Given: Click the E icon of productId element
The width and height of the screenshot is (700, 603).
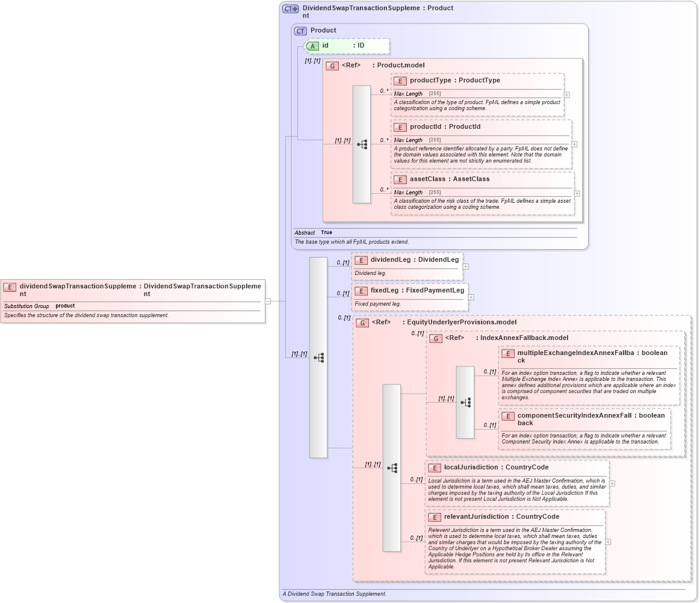Looking at the screenshot, I should (x=400, y=128).
